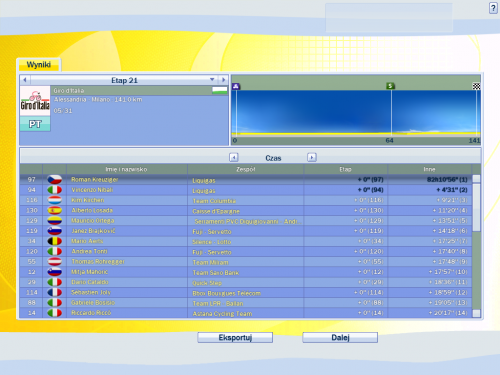Viewport: 500px width, 375px height.
Task: Select Vincenzo Nibali row
Action: tap(246, 190)
